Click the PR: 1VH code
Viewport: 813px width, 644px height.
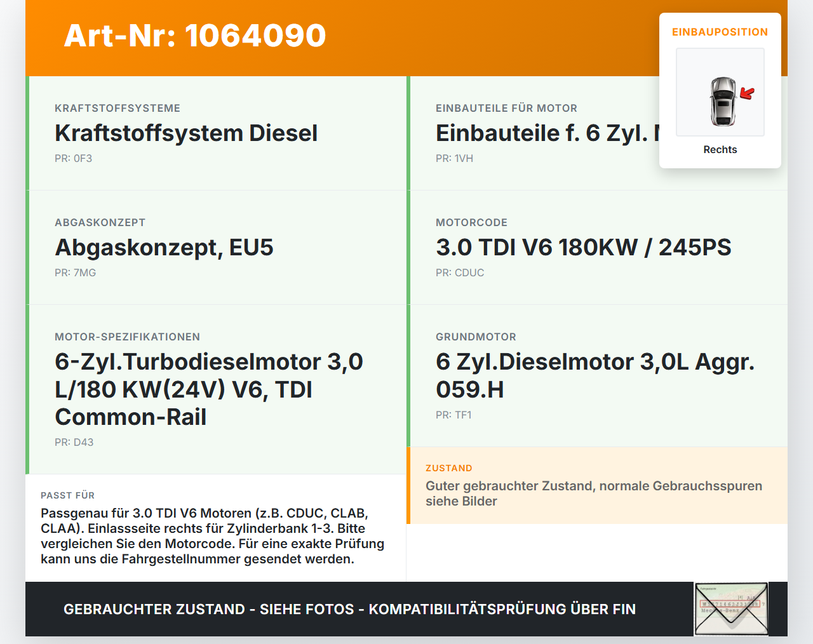tap(455, 158)
